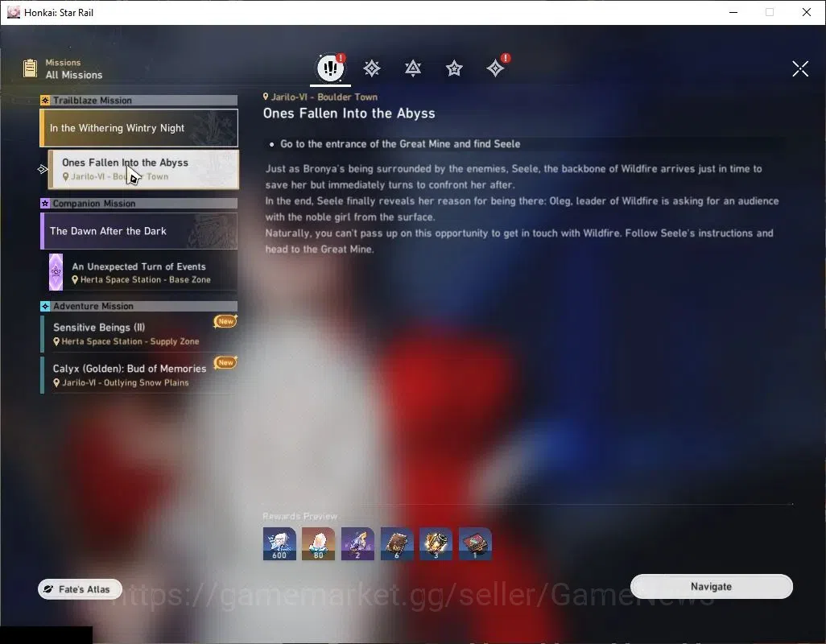Switch to the Trailblaze Mission filter icon

372,68
